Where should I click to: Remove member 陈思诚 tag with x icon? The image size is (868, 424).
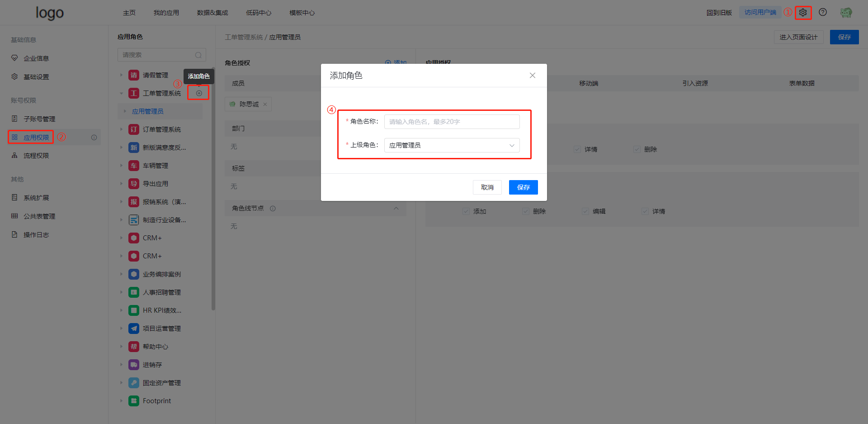265,105
